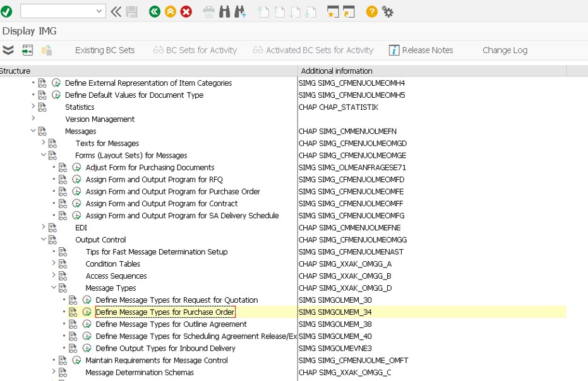The image size is (588, 381).
Task: Select Define Message Types for Purchase Order row
Action: pos(165,312)
